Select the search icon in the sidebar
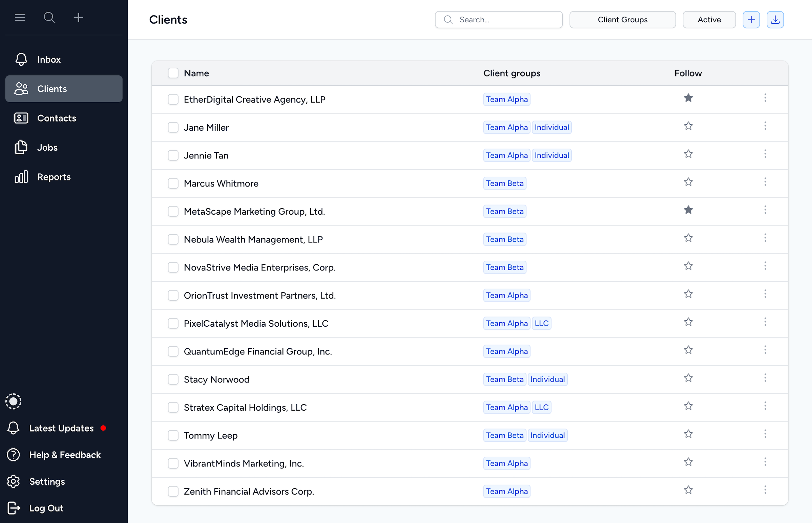The width and height of the screenshot is (812, 523). 49,17
